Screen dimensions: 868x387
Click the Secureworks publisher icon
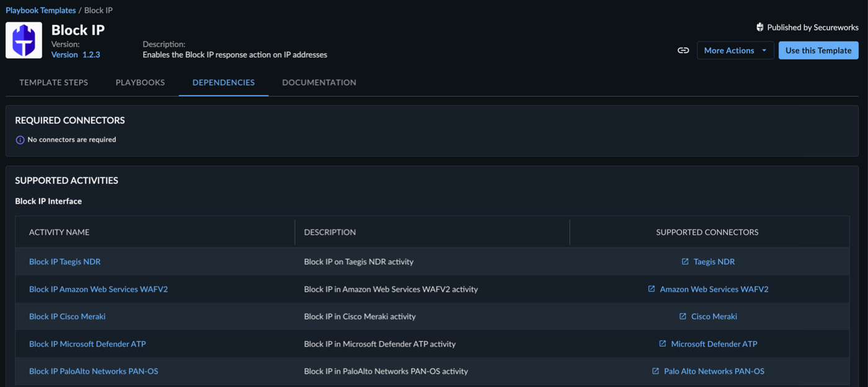tap(759, 27)
